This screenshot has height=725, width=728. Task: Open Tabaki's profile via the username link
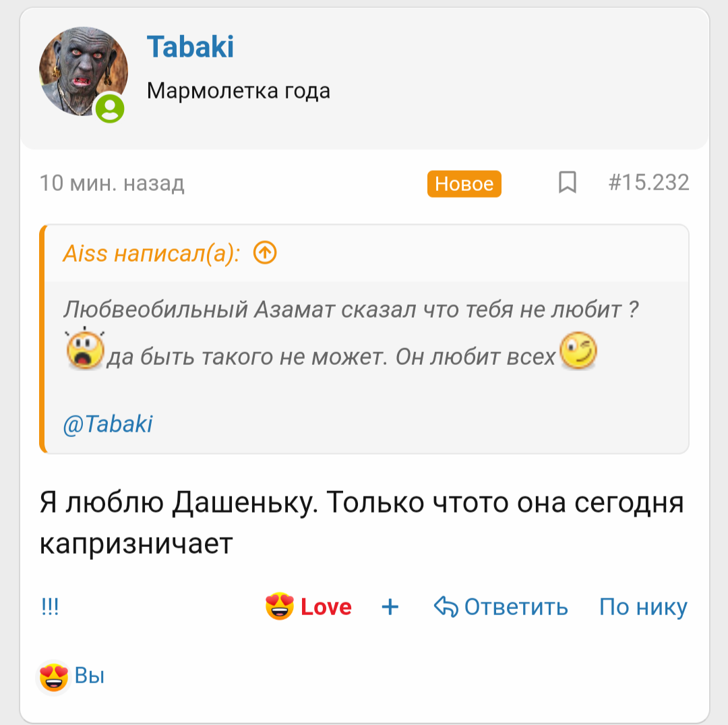[x=191, y=47]
